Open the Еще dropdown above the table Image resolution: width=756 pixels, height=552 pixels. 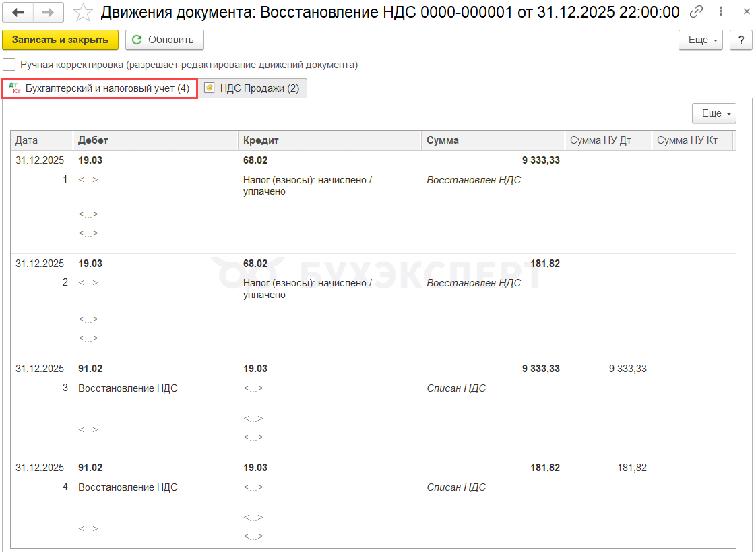[x=714, y=113]
